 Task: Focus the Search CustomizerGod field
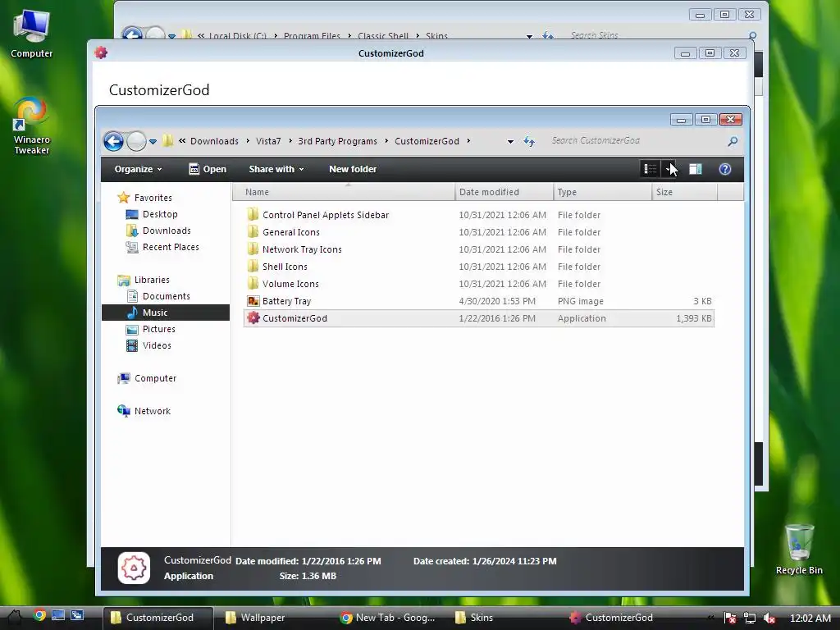click(637, 140)
